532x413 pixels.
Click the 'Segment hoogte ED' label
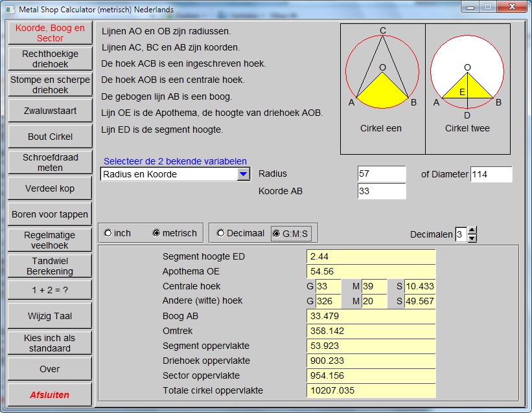coord(203,257)
